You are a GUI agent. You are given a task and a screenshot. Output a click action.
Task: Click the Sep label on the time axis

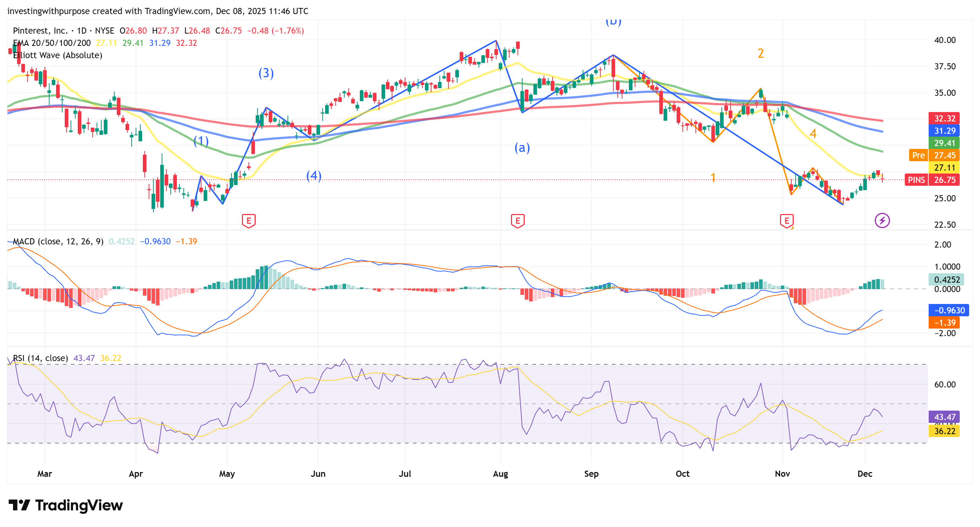coord(591,474)
